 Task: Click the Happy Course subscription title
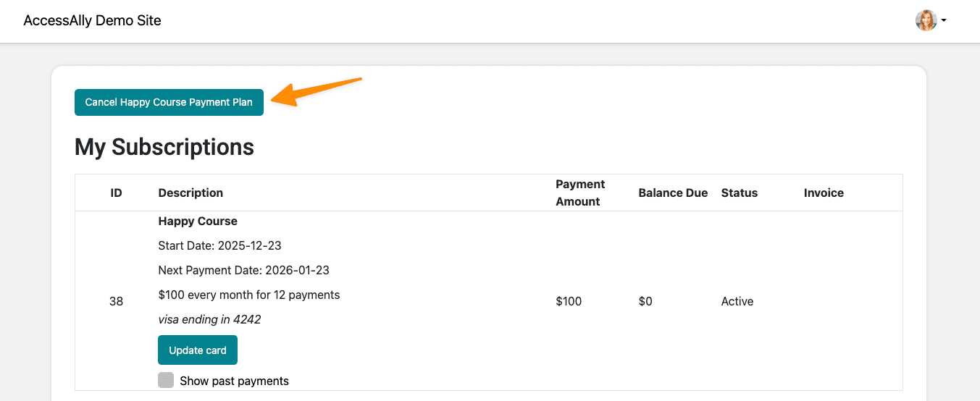(198, 221)
